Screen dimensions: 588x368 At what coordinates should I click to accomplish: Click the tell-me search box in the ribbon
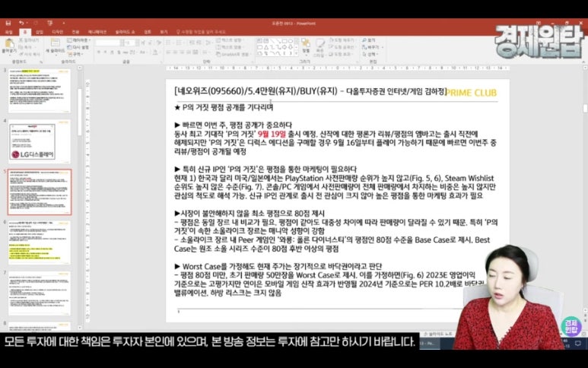point(201,32)
